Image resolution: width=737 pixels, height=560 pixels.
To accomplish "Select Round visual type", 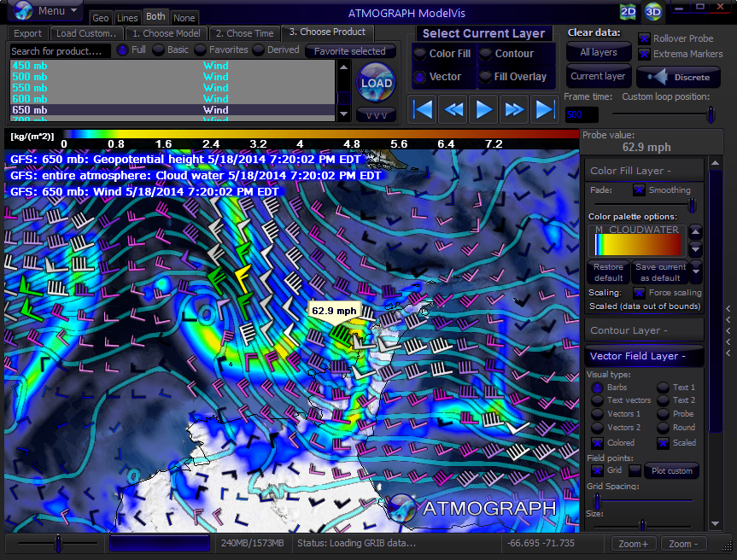I will (x=663, y=428).
